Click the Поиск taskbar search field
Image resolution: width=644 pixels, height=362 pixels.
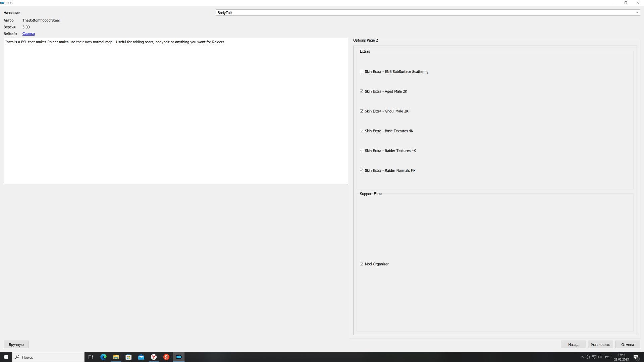[49, 357]
